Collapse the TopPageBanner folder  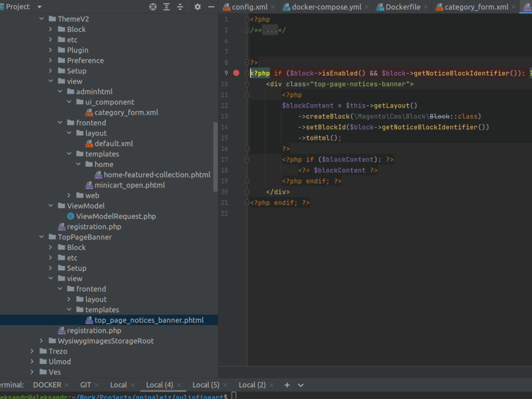pos(41,237)
